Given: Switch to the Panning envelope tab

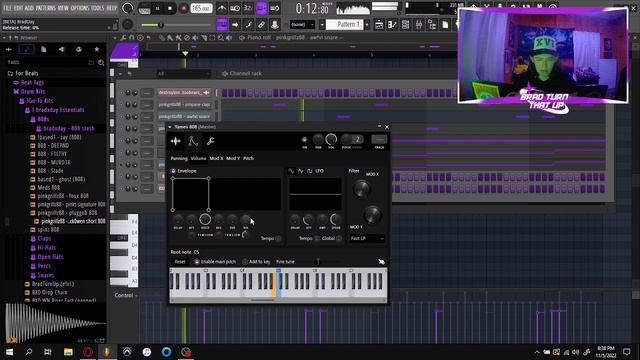Looking at the screenshot, I should click(x=179, y=158).
